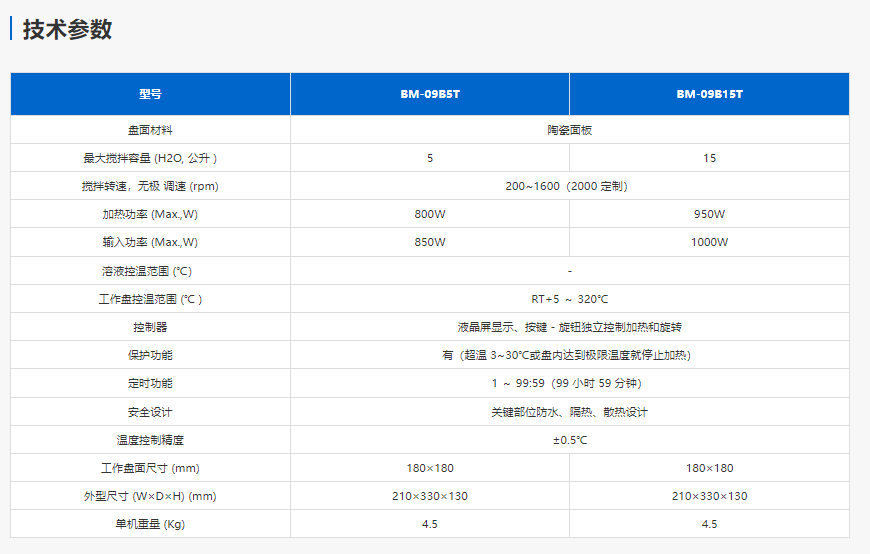The height and width of the screenshot is (554, 870).
Task: Click the 控制器 row label
Action: pos(150,327)
